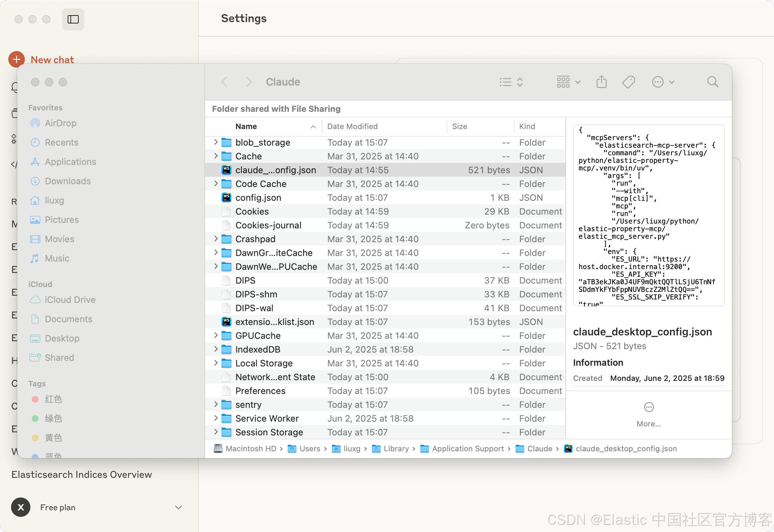This screenshot has width=774, height=532.
Task: Expand the Local Storage folder
Action: [x=216, y=363]
